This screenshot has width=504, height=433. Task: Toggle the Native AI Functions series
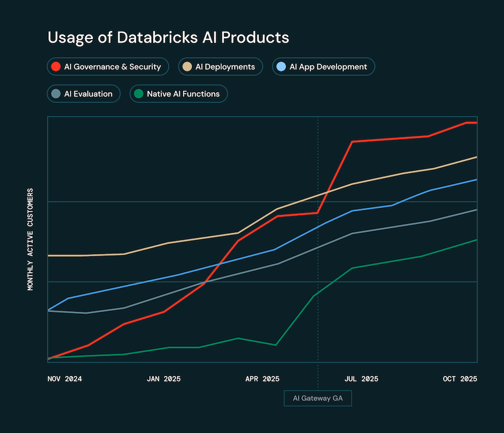178,93
